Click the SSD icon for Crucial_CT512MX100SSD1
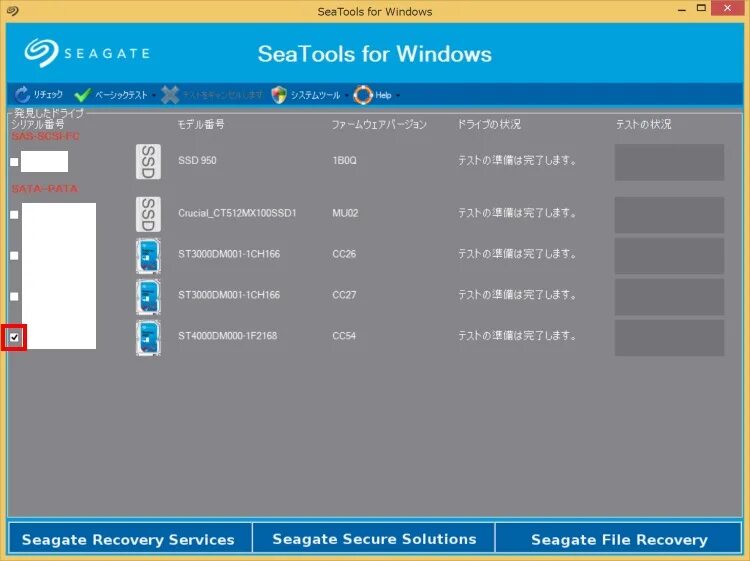This screenshot has height=561, width=750. [148, 214]
